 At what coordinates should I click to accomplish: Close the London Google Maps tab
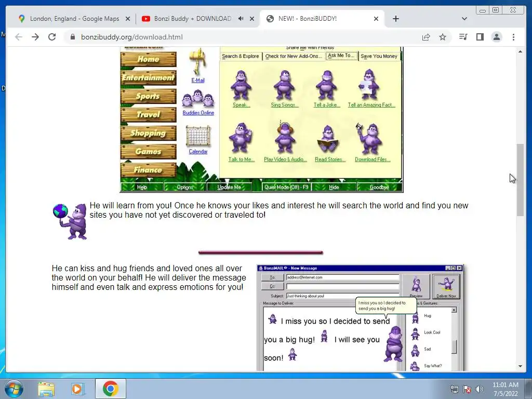click(x=128, y=19)
